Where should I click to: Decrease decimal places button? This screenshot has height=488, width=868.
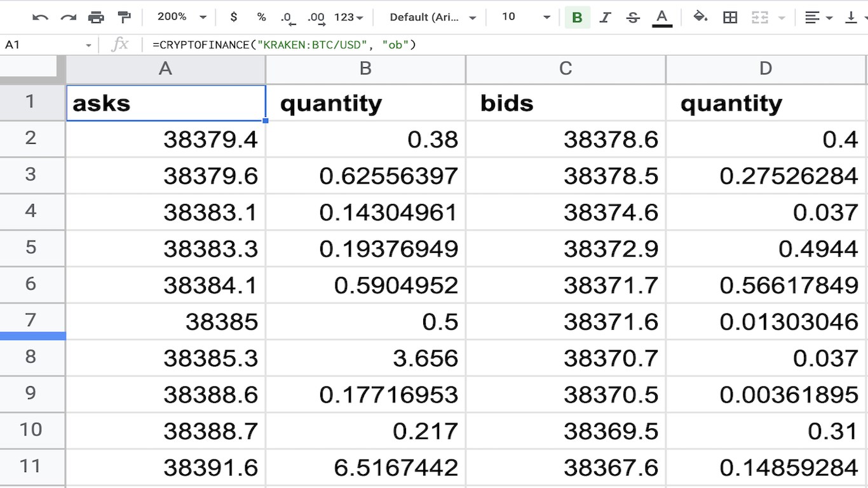click(x=288, y=18)
